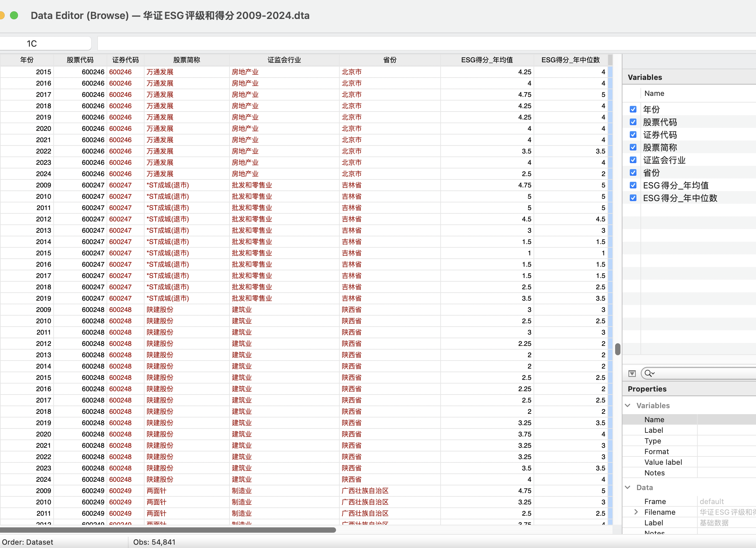Image resolution: width=756 pixels, height=548 pixels.
Task: Click the ESG得分_年均值 column header
Action: [487, 60]
